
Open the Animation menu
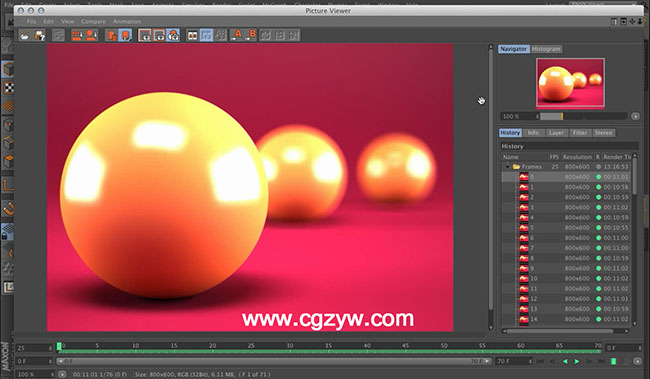[127, 22]
